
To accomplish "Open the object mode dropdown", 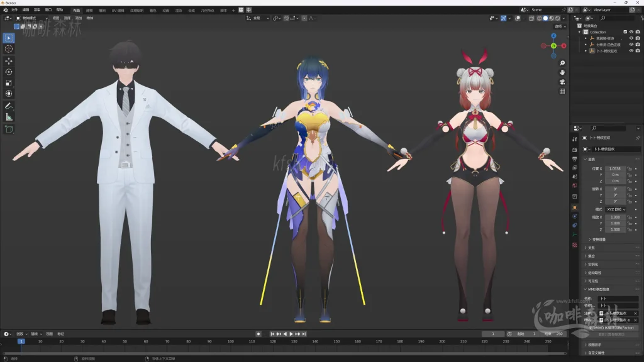I will (32, 18).
